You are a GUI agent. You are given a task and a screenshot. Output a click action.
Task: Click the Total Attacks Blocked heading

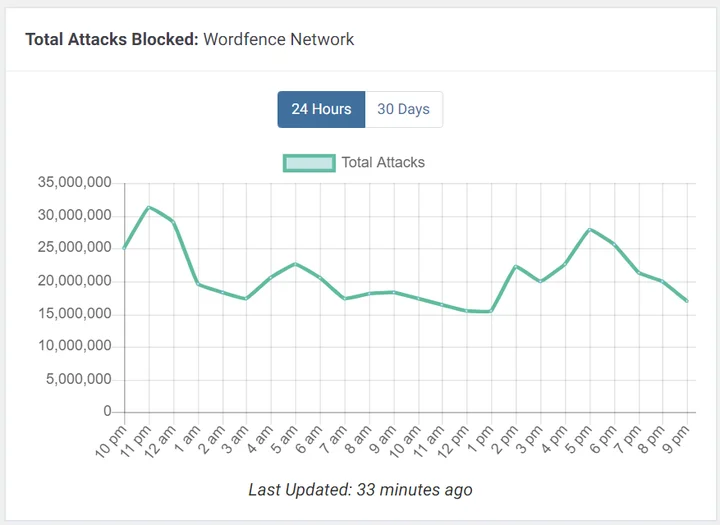[x=111, y=40]
